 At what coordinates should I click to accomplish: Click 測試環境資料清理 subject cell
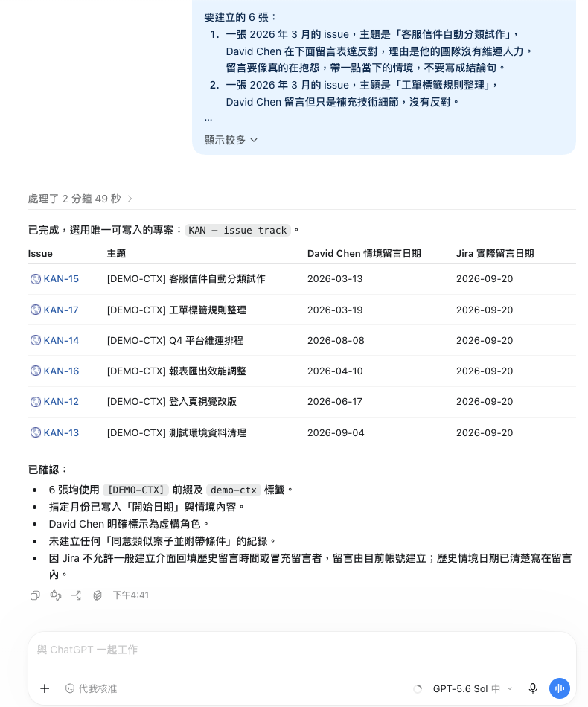point(176,433)
